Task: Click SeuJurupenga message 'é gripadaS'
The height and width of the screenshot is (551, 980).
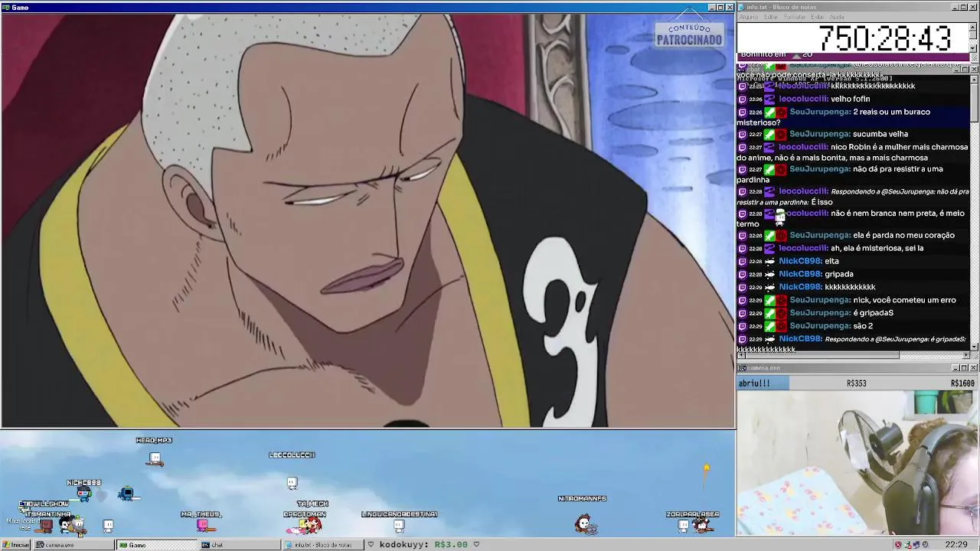Action: click(873, 313)
